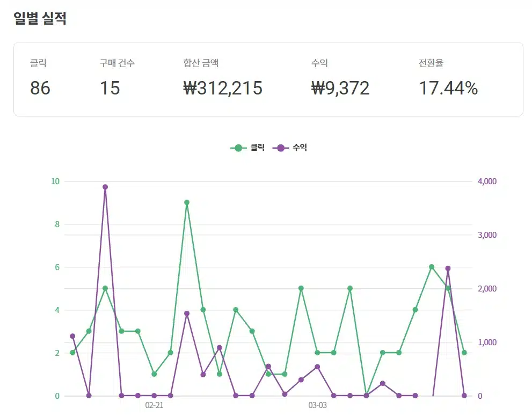Click the last green data point on the right
The height and width of the screenshot is (416, 532).
tap(464, 353)
